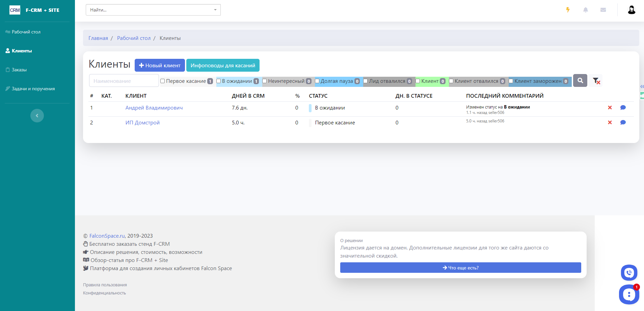
Task: Reset filters with the funnel-cross icon
Action: pos(596,81)
